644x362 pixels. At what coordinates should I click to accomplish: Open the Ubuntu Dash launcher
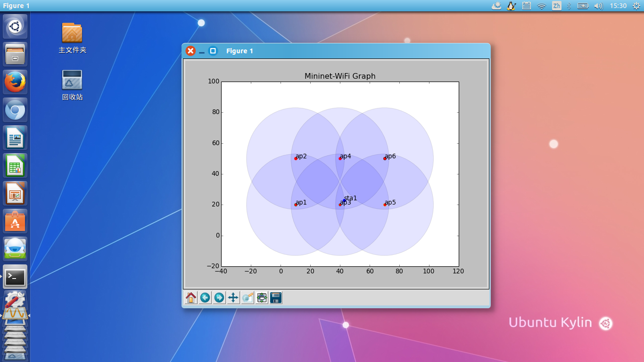click(15, 26)
